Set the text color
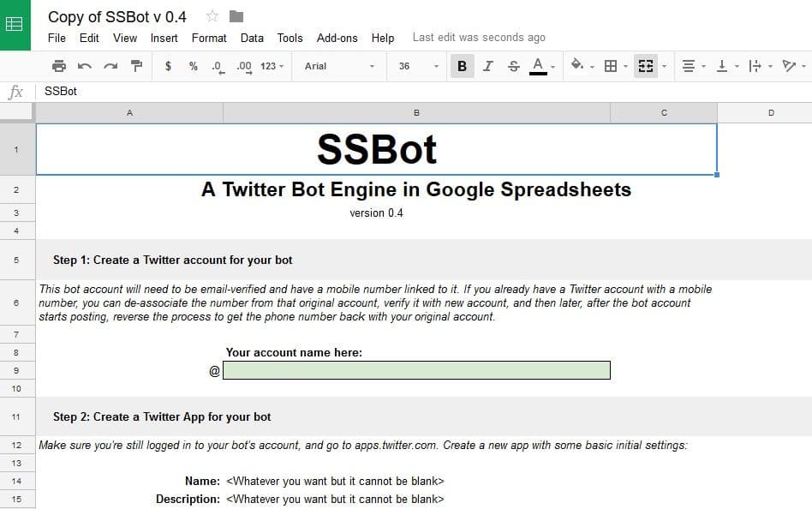The width and height of the screenshot is (812, 509). click(x=538, y=66)
